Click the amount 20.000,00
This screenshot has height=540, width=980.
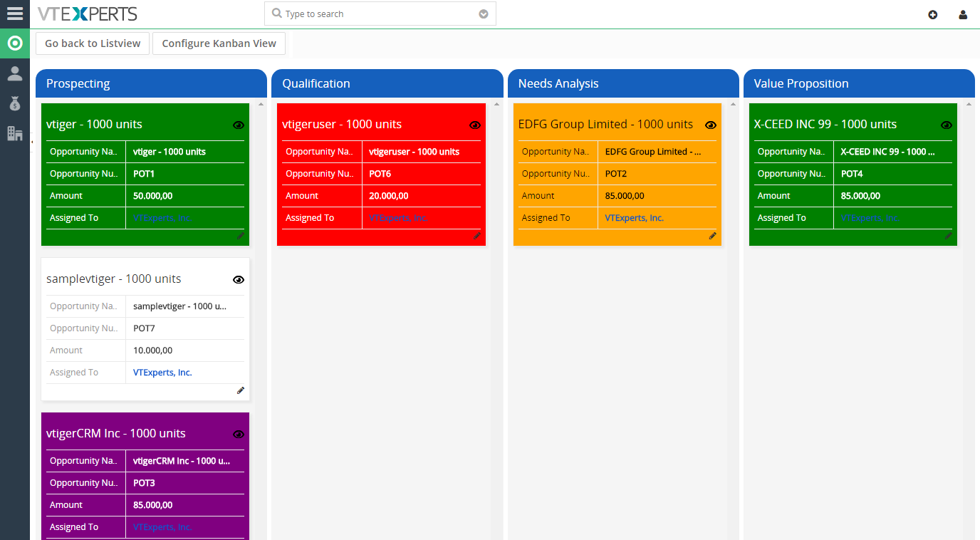389,196
